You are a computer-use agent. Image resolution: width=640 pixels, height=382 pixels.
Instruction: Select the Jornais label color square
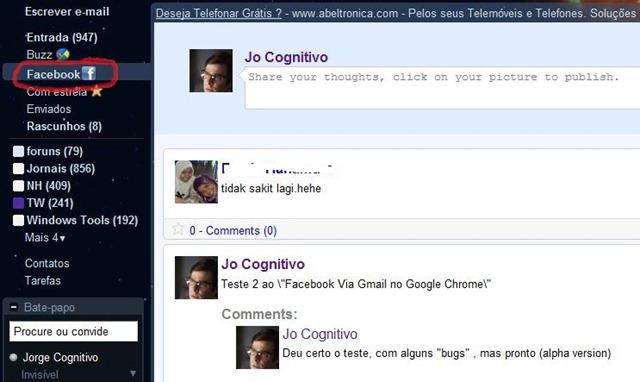tap(18, 169)
